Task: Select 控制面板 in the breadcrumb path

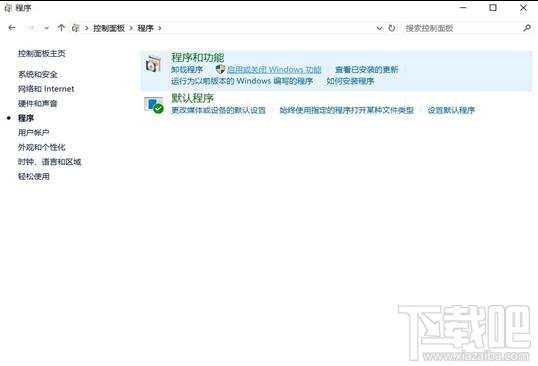Action: [109, 28]
